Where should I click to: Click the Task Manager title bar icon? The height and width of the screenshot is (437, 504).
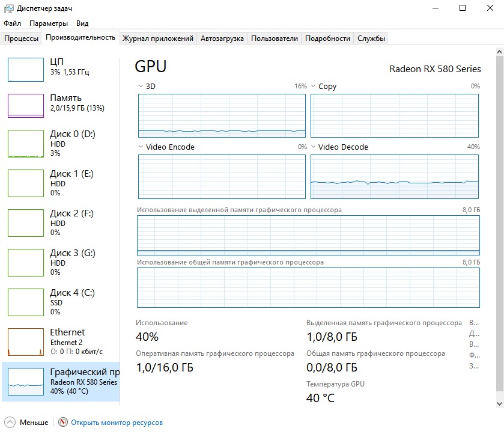(x=8, y=8)
